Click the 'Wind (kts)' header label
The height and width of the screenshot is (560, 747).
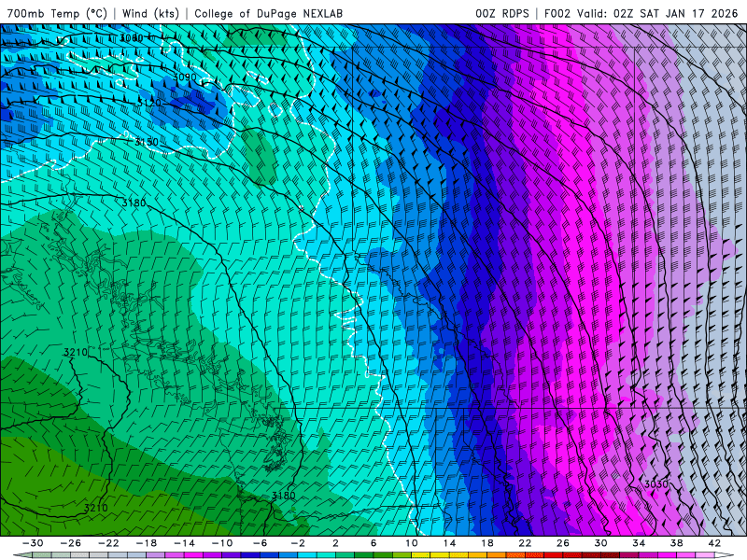point(150,13)
